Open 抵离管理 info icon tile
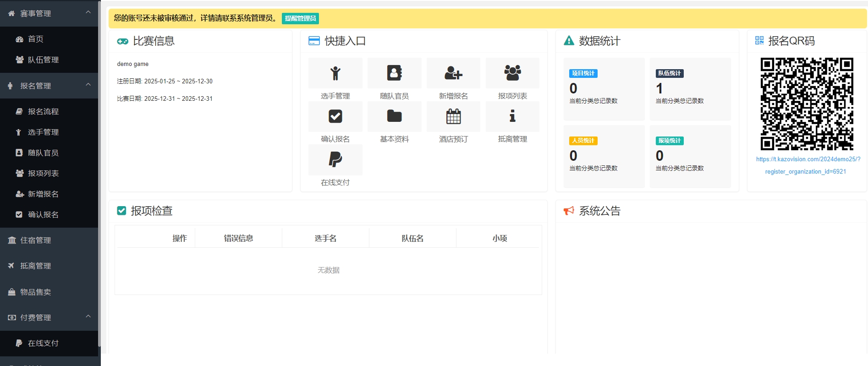 coord(512,116)
